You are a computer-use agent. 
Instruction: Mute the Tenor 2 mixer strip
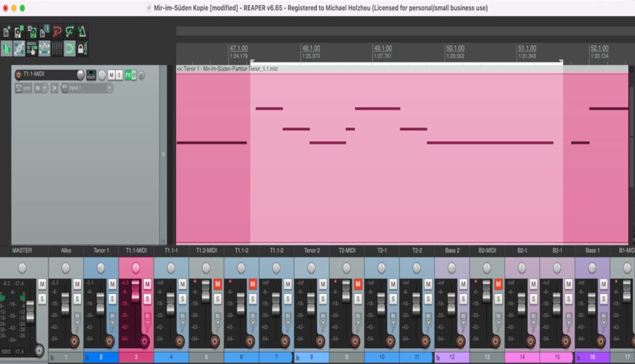[322, 284]
